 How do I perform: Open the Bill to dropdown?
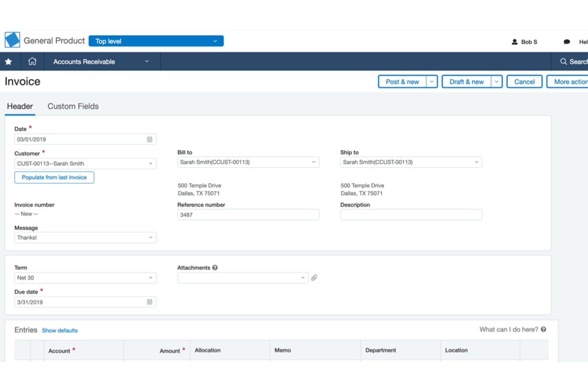tap(248, 162)
